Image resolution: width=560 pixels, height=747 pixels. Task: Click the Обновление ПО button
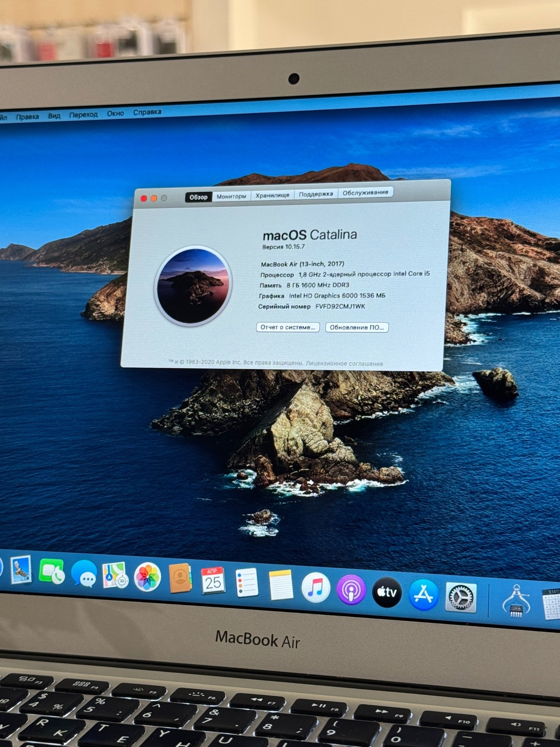[x=357, y=327]
